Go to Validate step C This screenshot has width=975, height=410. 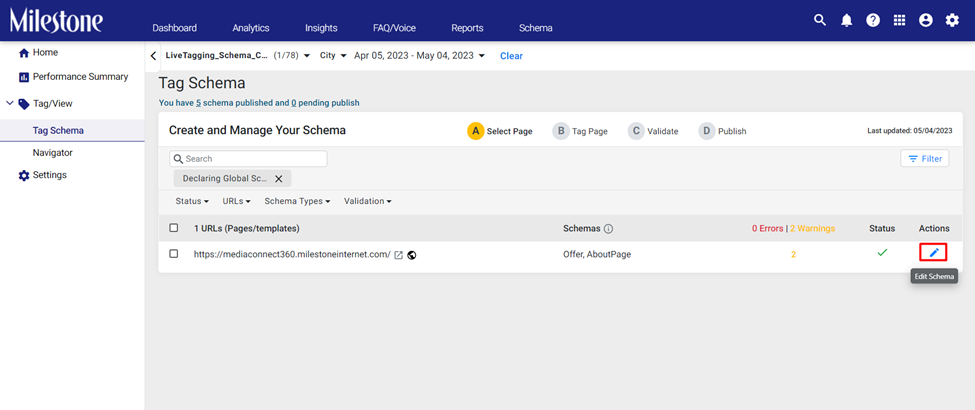653,131
